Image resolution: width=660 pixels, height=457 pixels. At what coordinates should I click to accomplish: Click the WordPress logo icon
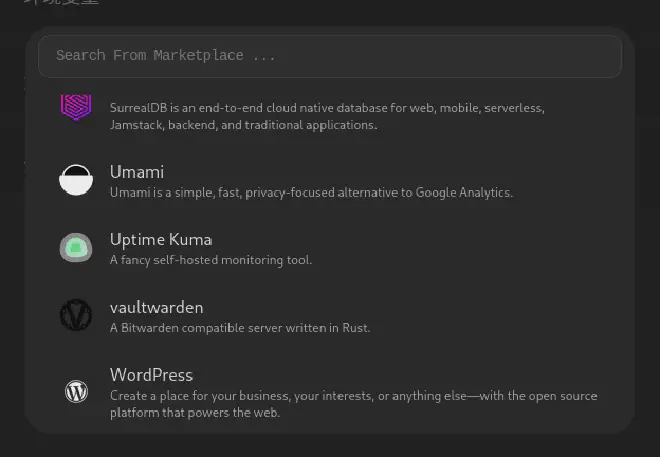coord(76,392)
